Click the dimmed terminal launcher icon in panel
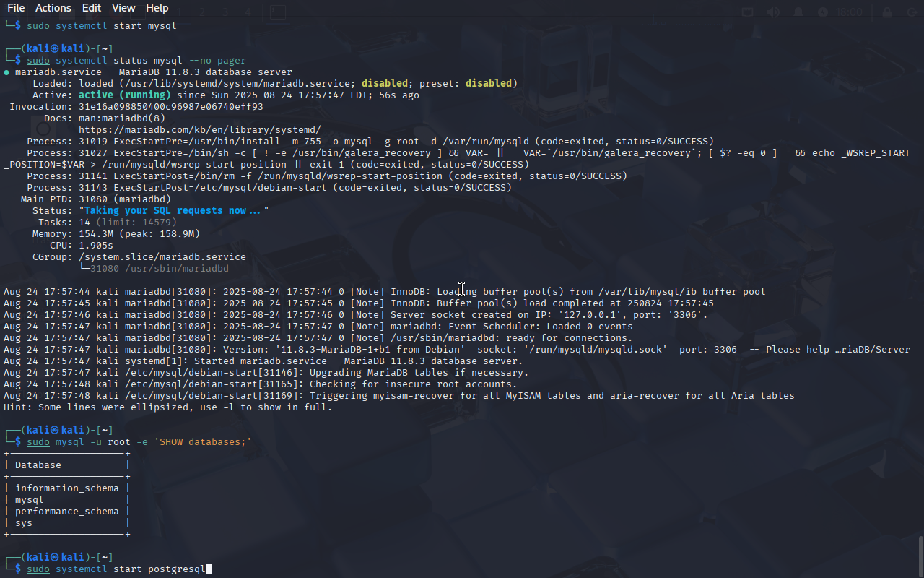The image size is (924, 578). pyautogui.click(x=278, y=12)
